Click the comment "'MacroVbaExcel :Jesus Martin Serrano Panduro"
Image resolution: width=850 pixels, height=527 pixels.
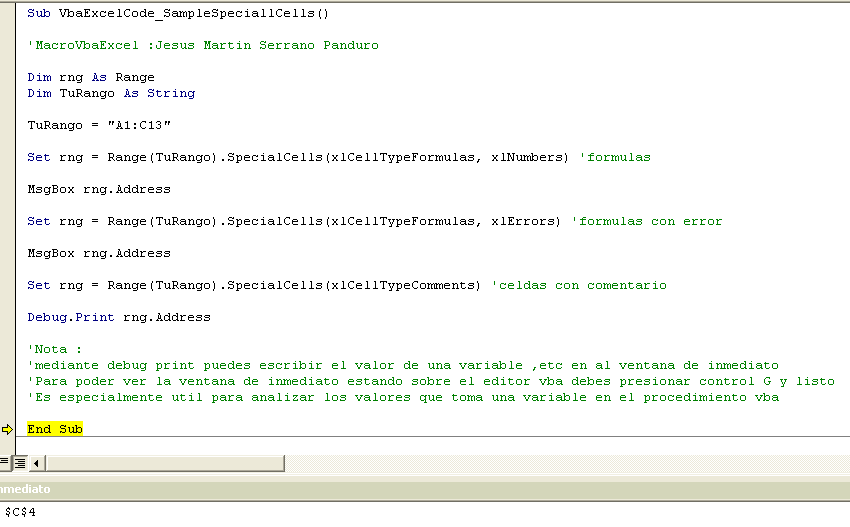(203, 46)
